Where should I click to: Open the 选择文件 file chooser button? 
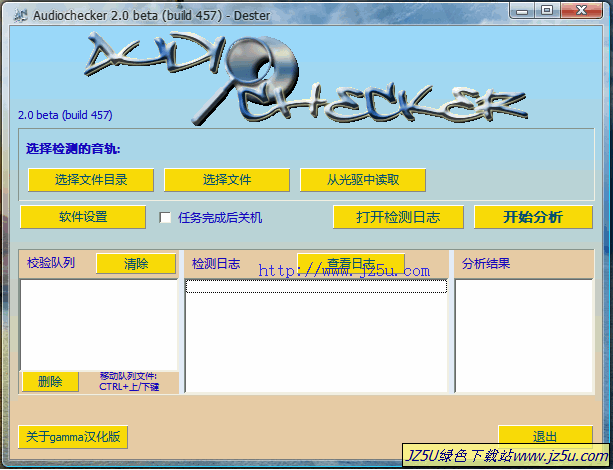[227, 180]
